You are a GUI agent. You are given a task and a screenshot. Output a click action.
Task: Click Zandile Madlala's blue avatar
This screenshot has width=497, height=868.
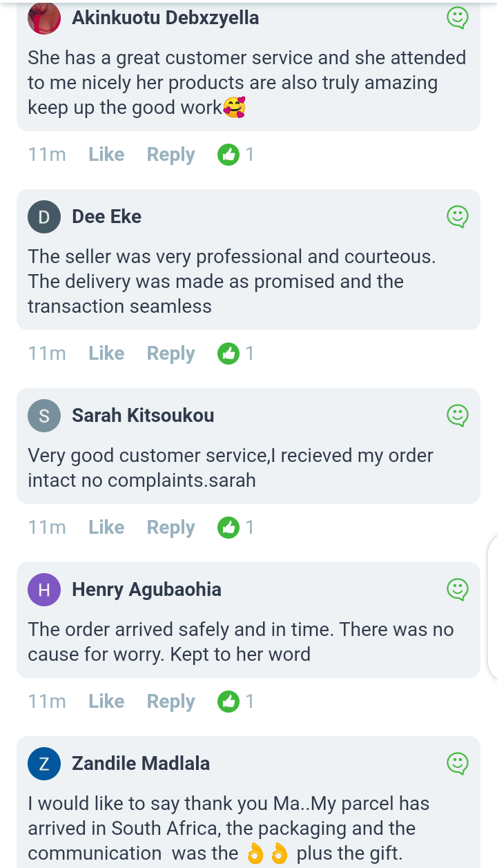[43, 763]
